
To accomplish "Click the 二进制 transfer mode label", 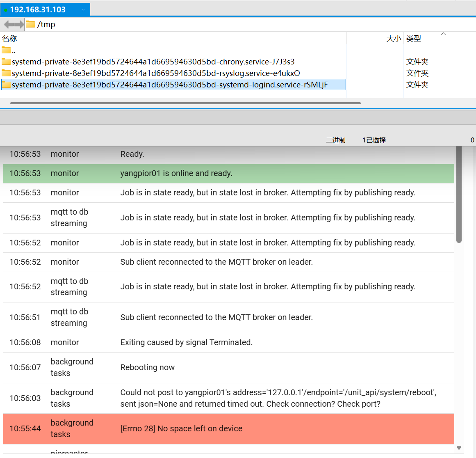I will [335, 140].
